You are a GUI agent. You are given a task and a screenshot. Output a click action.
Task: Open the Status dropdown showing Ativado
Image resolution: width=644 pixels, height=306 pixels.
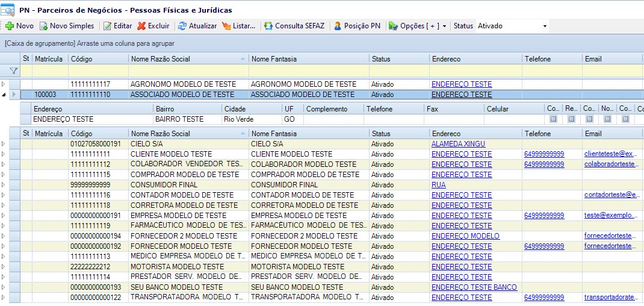545,26
